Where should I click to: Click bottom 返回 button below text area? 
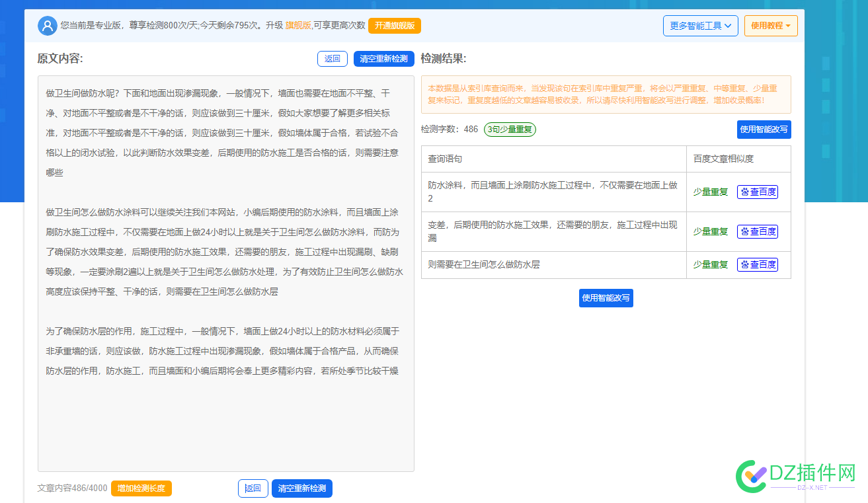pyautogui.click(x=253, y=488)
